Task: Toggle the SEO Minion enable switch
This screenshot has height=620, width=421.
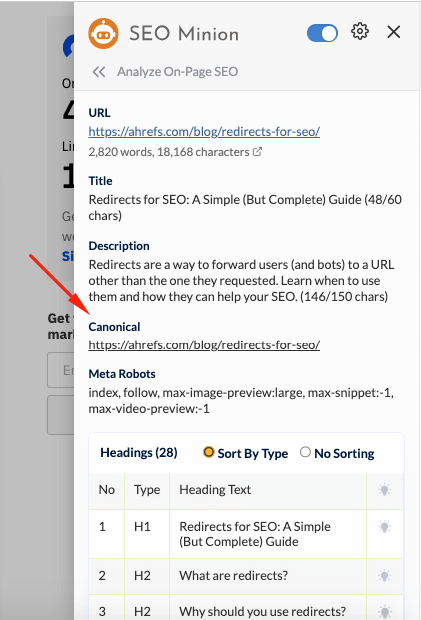Action: (x=322, y=33)
